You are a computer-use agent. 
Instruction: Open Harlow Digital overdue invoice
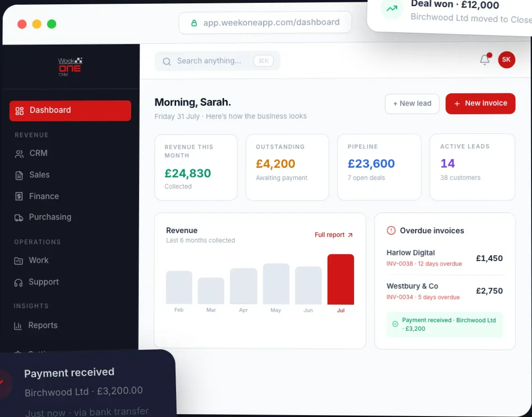click(x=444, y=258)
